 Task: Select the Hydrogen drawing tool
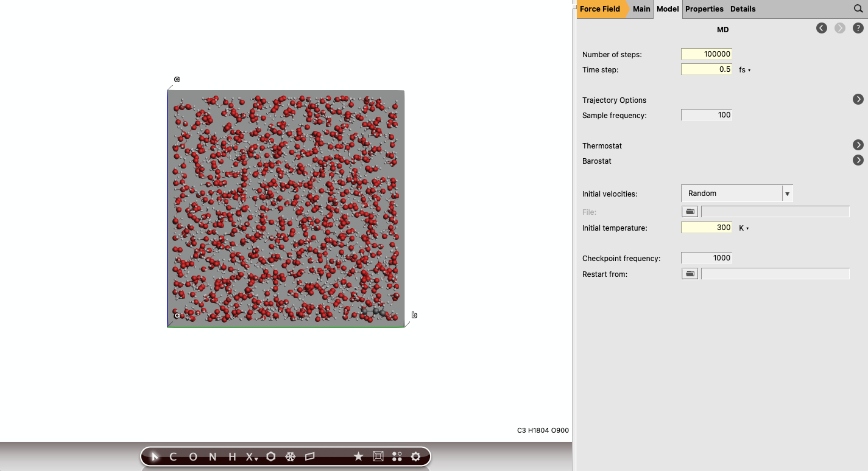coord(231,456)
